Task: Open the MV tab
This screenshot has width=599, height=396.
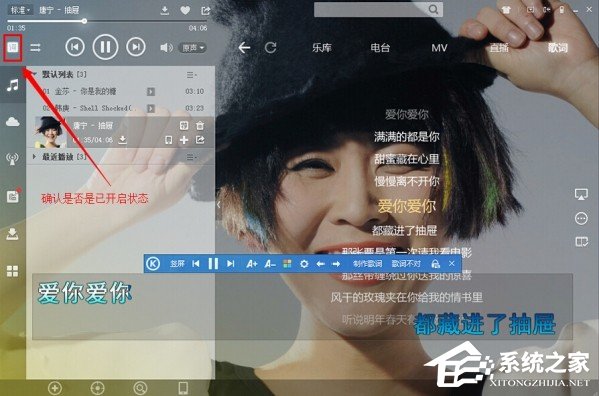Action: 439,48
